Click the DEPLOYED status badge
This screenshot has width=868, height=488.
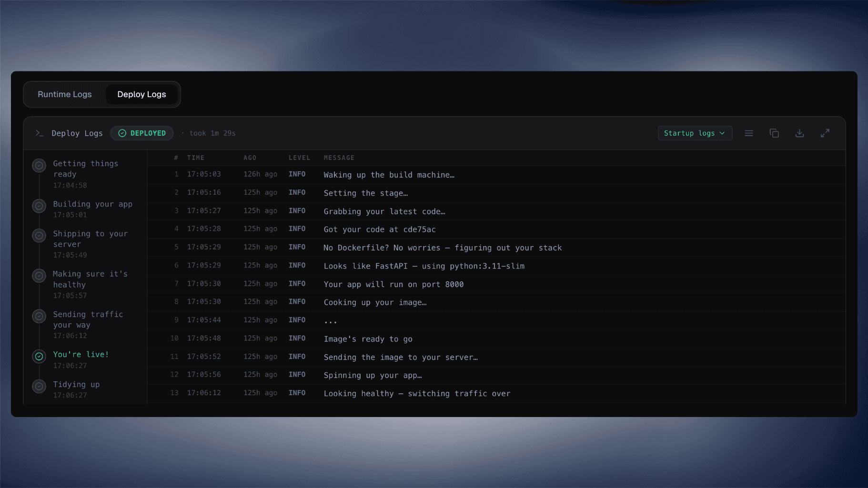click(142, 133)
